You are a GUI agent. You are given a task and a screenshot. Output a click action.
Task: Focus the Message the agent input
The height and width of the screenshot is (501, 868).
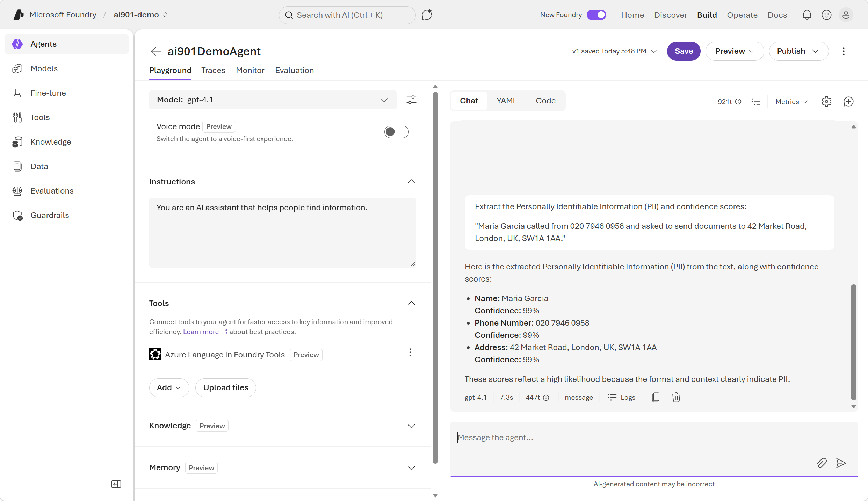(654, 449)
